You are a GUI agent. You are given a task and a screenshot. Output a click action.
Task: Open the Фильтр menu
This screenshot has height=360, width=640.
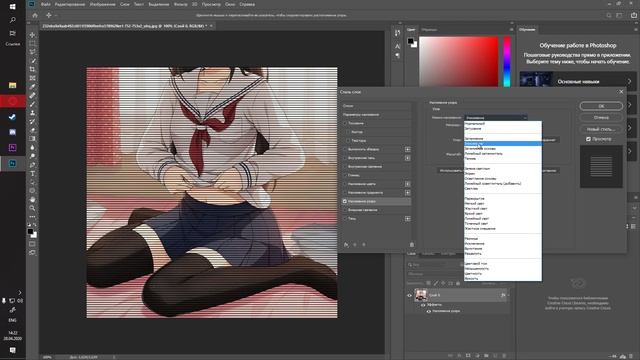click(180, 4)
